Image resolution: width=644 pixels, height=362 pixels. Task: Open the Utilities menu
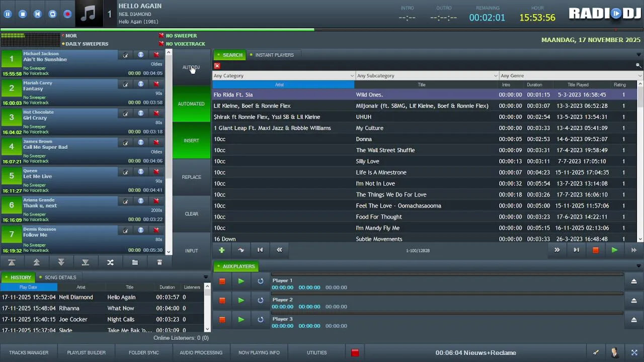(317, 352)
